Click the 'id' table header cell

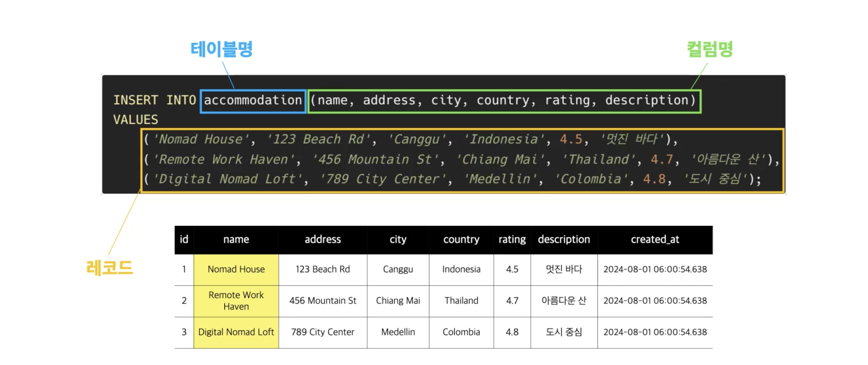point(184,239)
